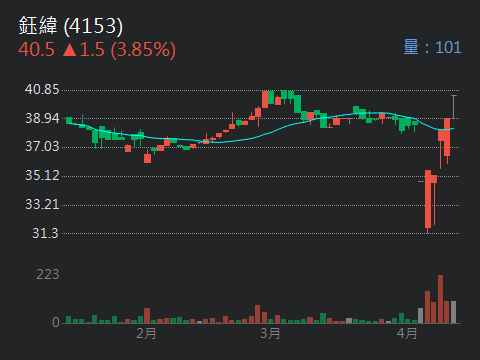Select the 38.94 price axis label
Screen dimensions: 480x360
[42, 118]
